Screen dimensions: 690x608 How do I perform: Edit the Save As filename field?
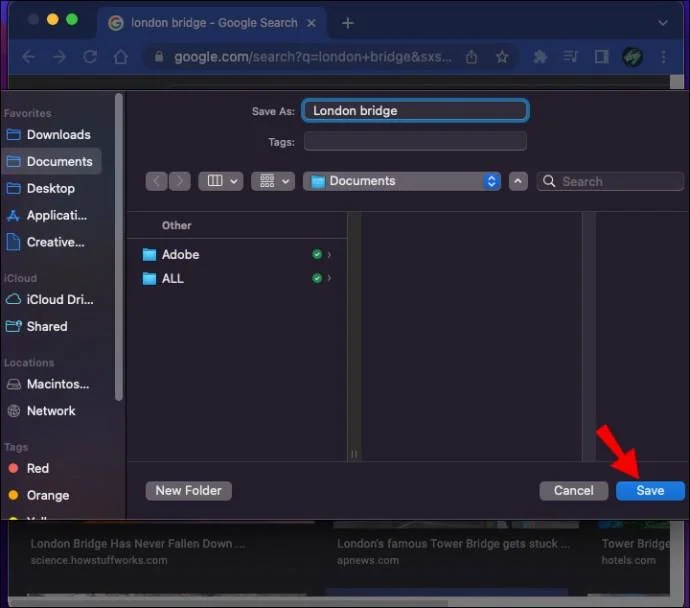pos(415,111)
